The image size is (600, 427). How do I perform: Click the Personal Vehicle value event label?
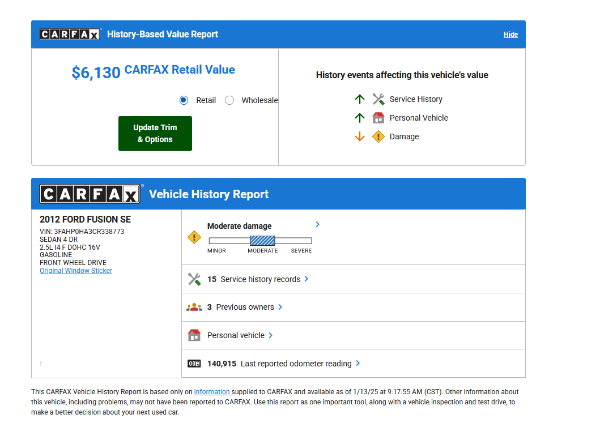point(419,118)
